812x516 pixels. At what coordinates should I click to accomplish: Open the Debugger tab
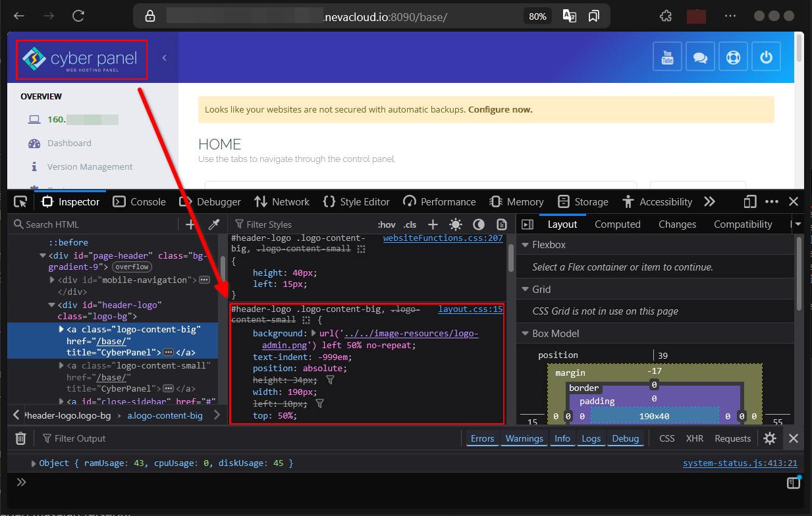[210, 201]
